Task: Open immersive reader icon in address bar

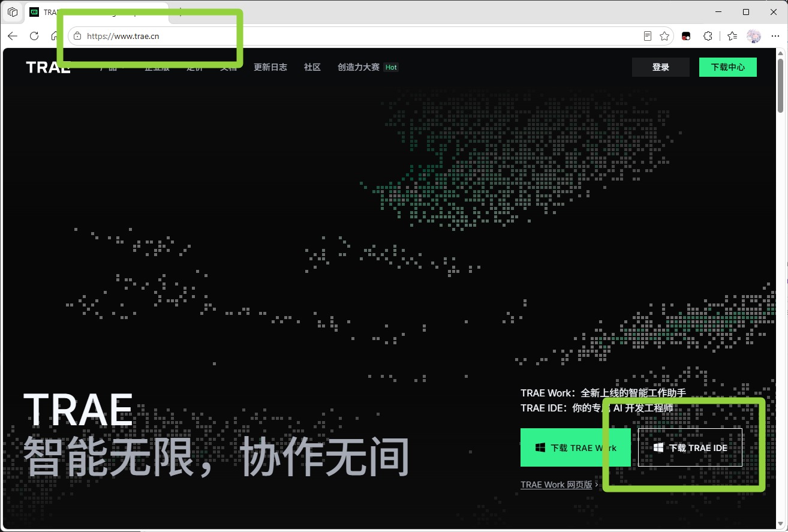Action: (648, 36)
